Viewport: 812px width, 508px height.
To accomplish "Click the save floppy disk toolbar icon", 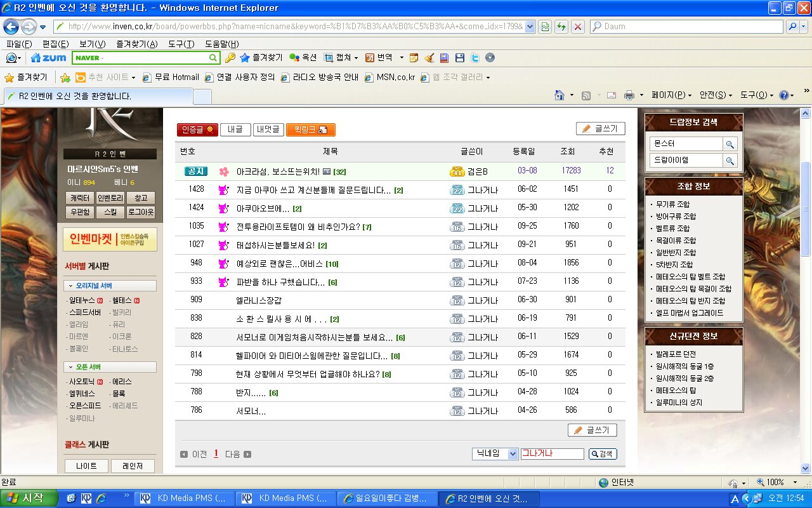I will 460,58.
